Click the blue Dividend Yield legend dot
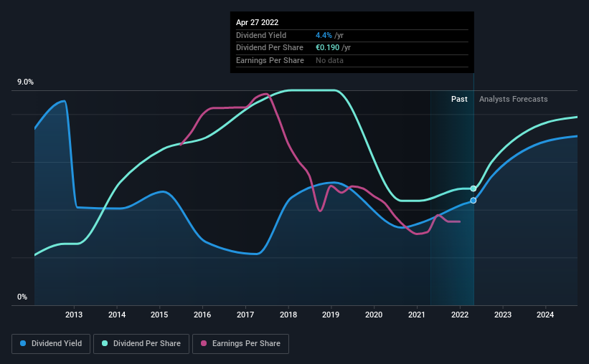The width and height of the screenshot is (589, 364). [23, 343]
